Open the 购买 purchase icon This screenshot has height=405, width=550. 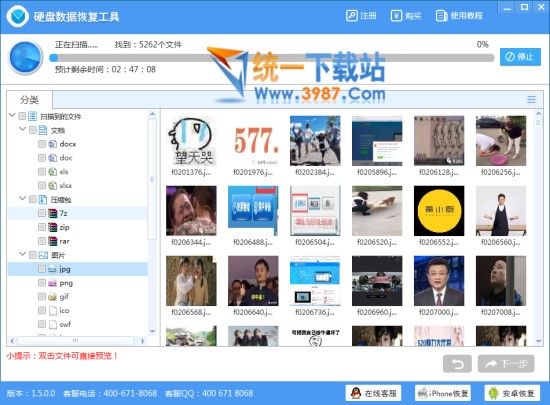click(x=396, y=16)
